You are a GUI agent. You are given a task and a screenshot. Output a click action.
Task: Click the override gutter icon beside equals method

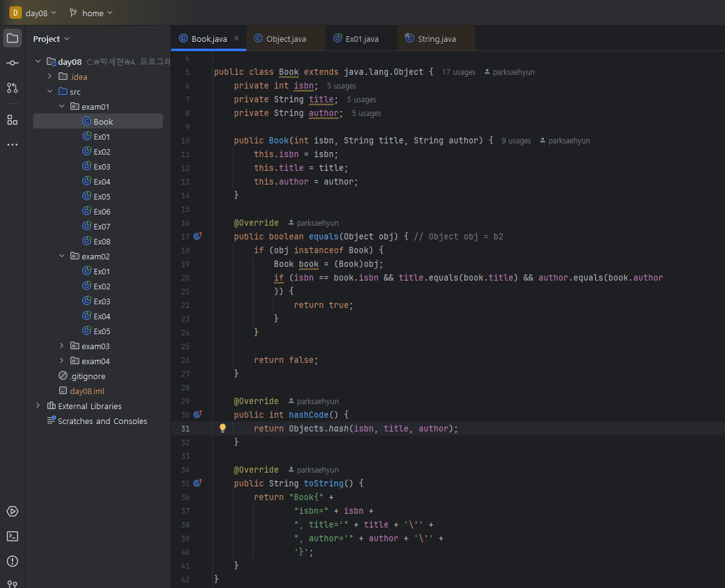click(198, 236)
